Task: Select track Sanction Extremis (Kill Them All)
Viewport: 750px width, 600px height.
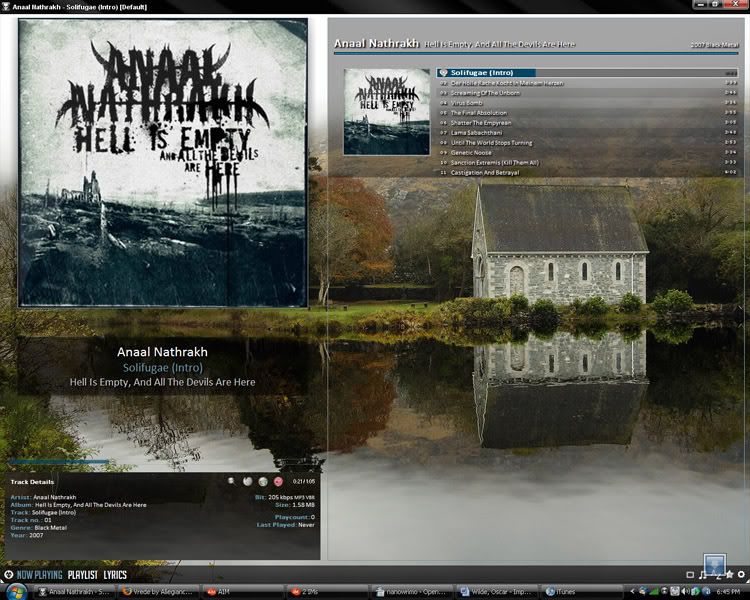Action: click(x=587, y=163)
